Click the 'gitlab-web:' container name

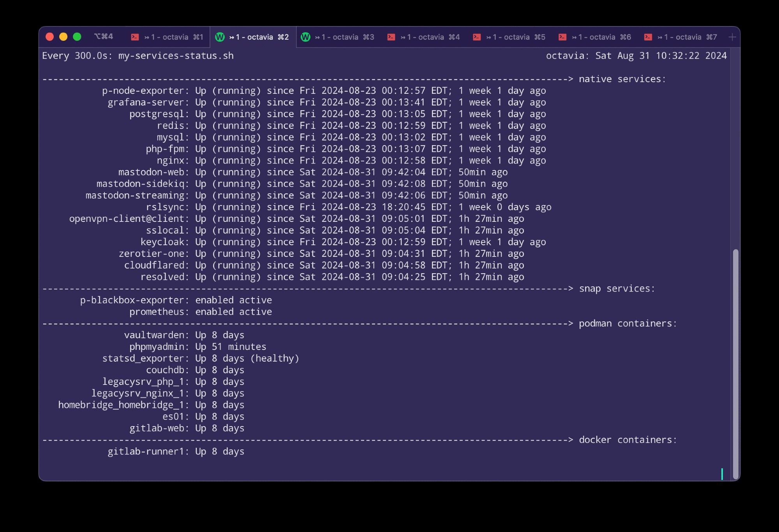pyautogui.click(x=159, y=428)
